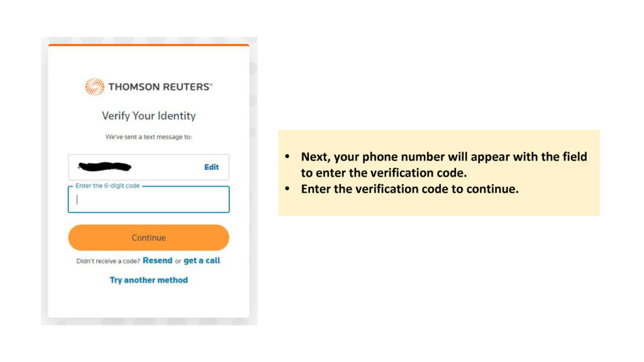Click the Edit link beside the phone number
Viewport: 644px width, 362px height.
211,167
